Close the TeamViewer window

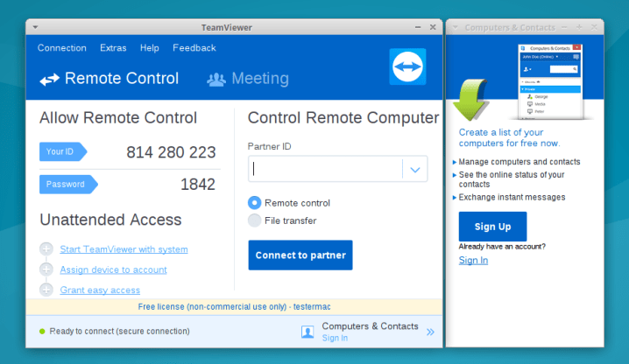[433, 27]
